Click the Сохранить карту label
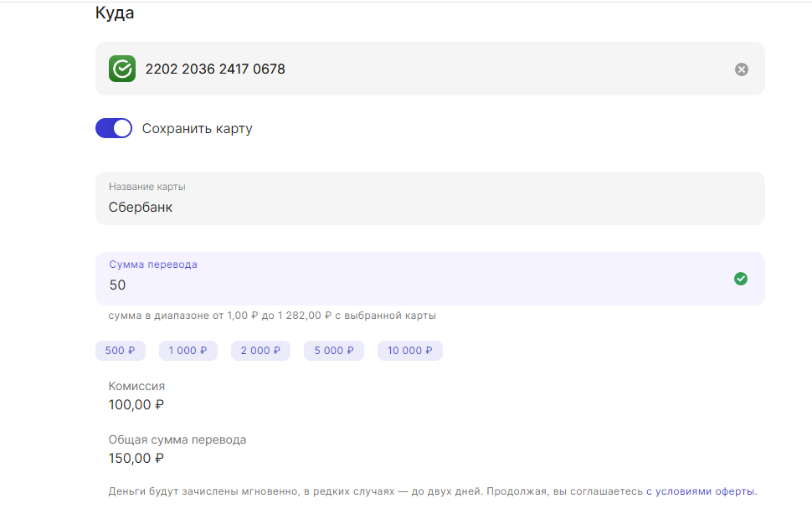The height and width of the screenshot is (524, 812). tap(198, 128)
